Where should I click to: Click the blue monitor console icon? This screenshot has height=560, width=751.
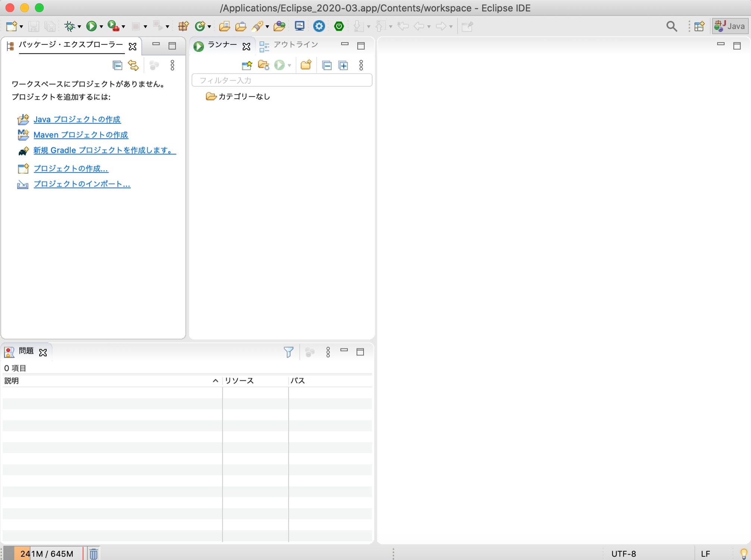pos(299,26)
